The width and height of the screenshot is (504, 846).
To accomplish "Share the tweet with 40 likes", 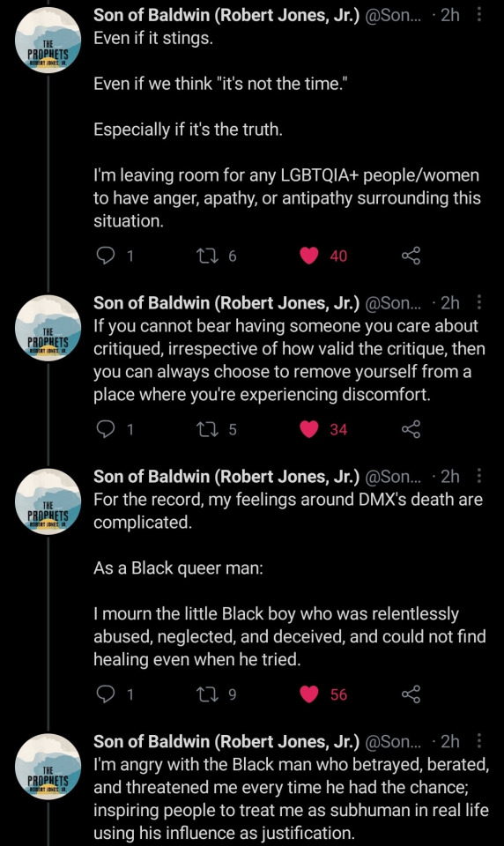I will 411,256.
